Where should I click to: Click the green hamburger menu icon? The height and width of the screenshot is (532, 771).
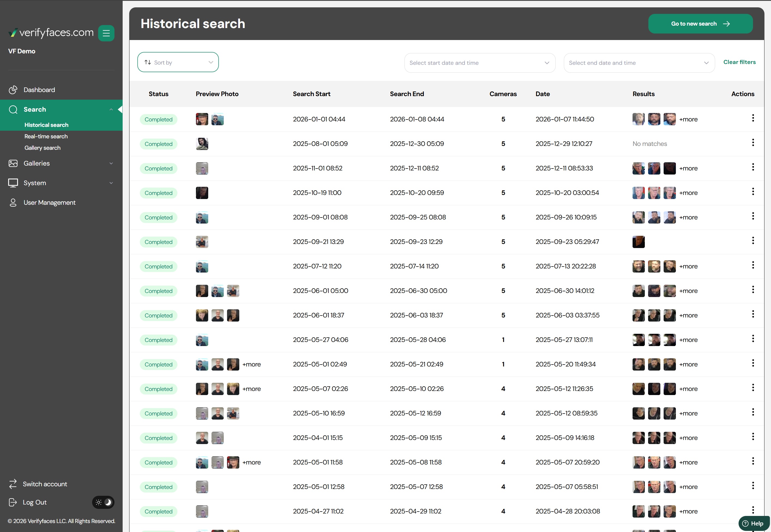tap(106, 33)
